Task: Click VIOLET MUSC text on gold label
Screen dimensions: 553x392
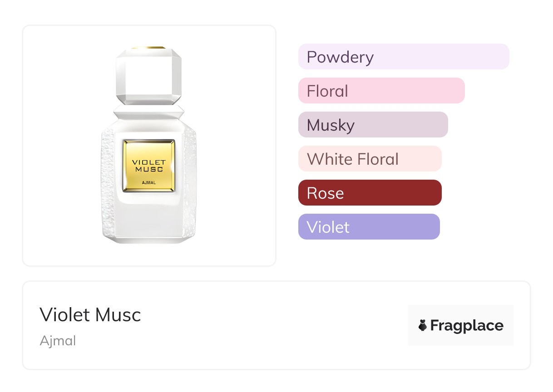Action: click(149, 165)
